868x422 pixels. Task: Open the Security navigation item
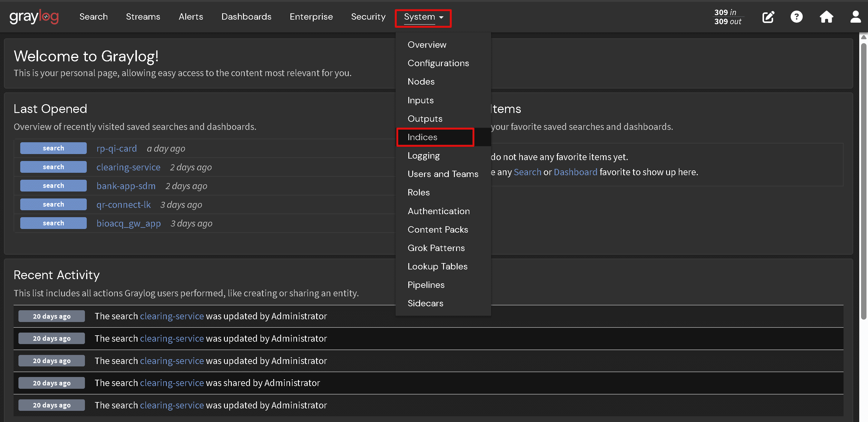pyautogui.click(x=368, y=17)
